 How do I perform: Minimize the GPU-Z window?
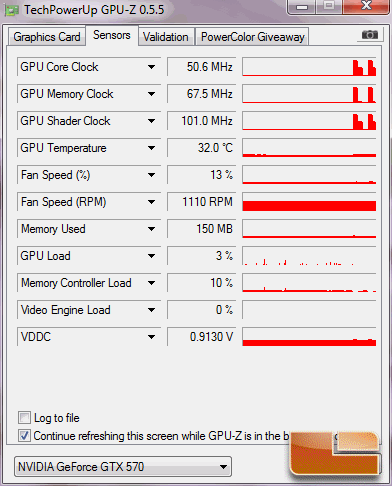[302, 6]
